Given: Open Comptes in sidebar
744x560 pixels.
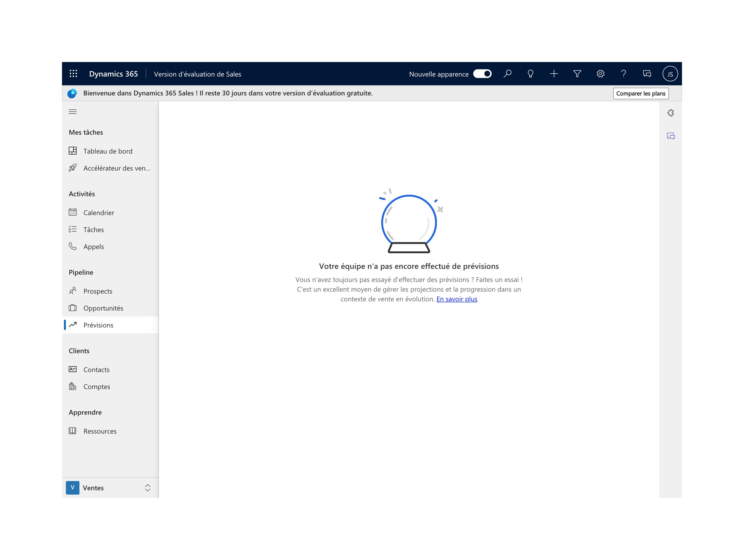Looking at the screenshot, I should coord(110,386).
